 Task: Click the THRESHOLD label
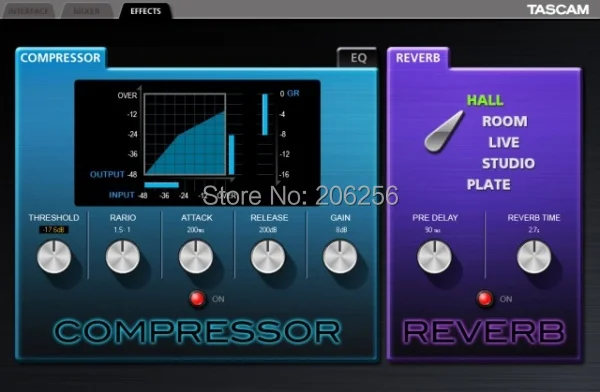pos(54,217)
